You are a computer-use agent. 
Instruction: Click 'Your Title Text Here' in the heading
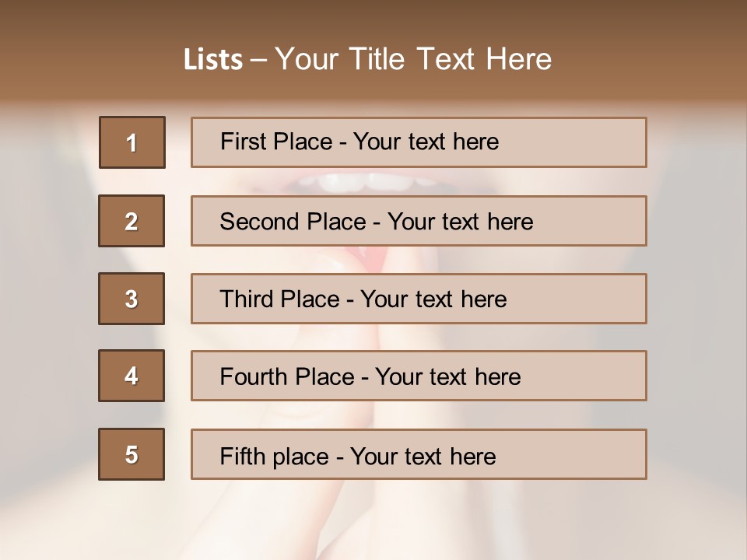click(x=413, y=60)
